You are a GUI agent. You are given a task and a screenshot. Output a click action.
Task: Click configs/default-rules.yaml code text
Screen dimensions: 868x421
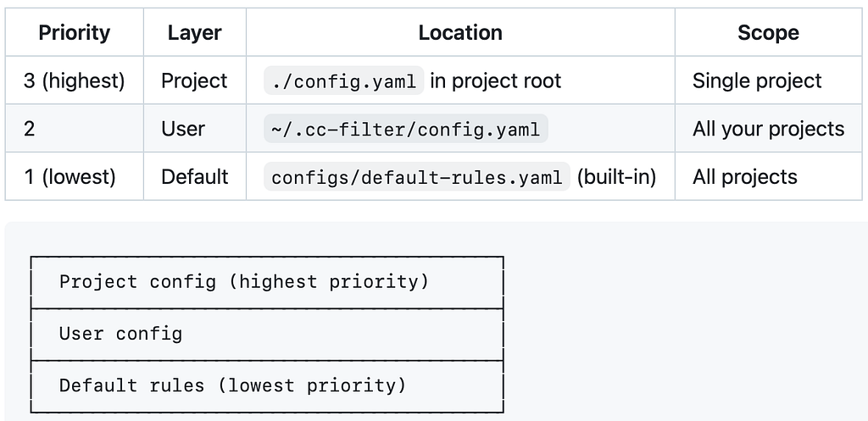[417, 177]
